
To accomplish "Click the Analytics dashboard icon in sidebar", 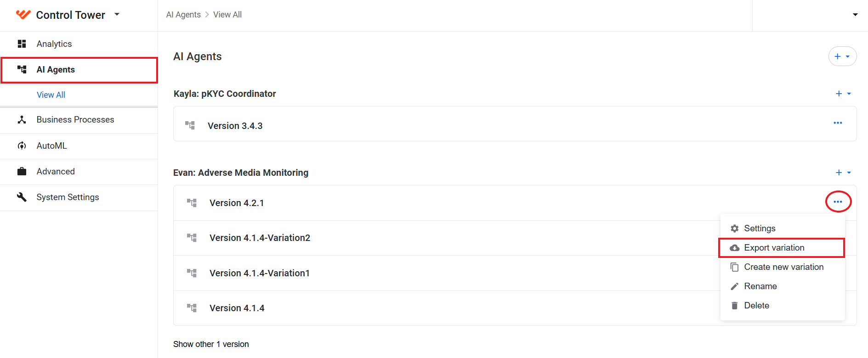I will (x=22, y=44).
